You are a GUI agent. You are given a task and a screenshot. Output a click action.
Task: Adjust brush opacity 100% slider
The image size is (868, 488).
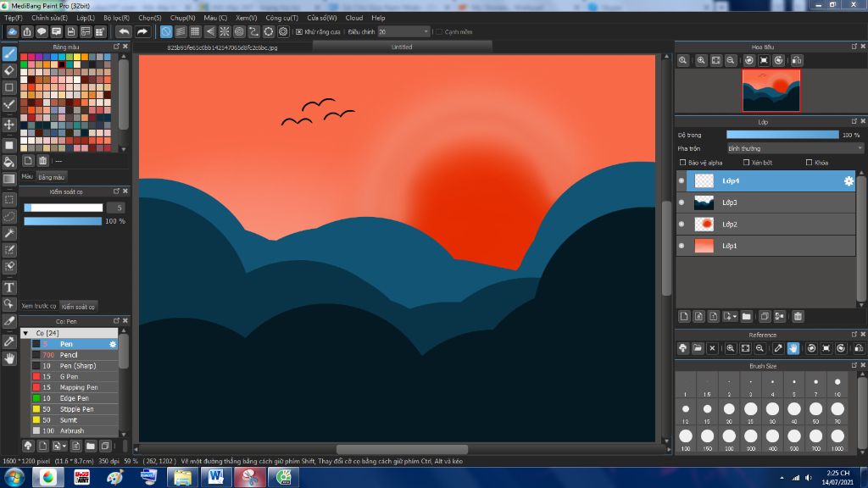(63, 221)
